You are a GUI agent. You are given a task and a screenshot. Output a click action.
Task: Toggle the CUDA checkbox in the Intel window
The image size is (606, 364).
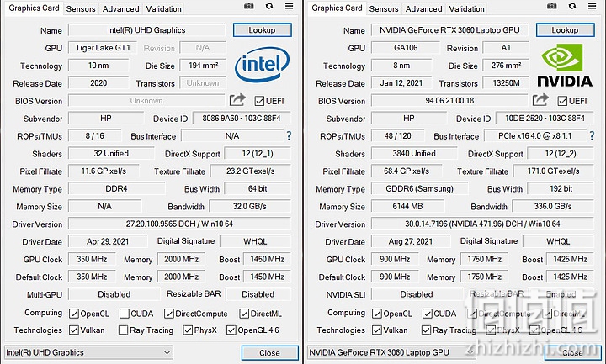125,314
